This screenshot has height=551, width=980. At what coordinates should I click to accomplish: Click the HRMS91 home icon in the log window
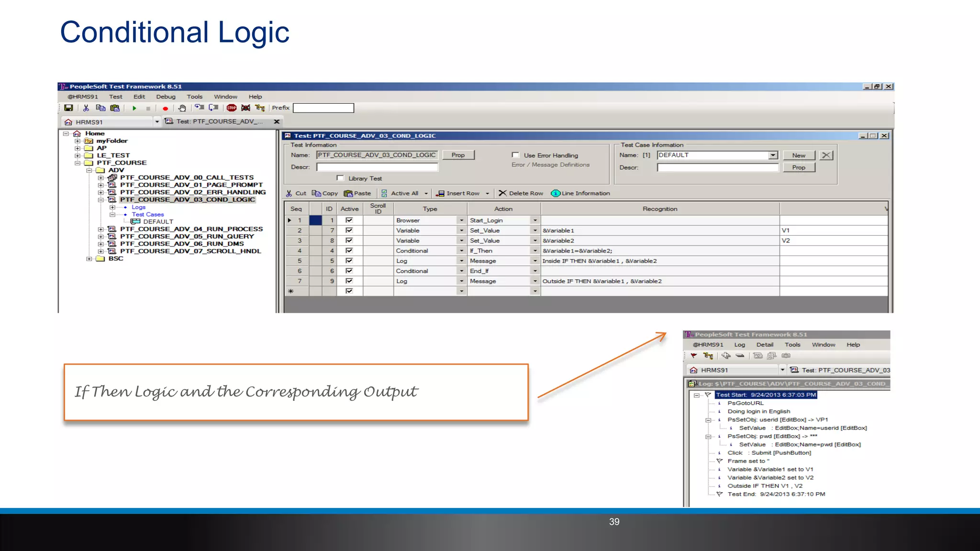tap(693, 370)
